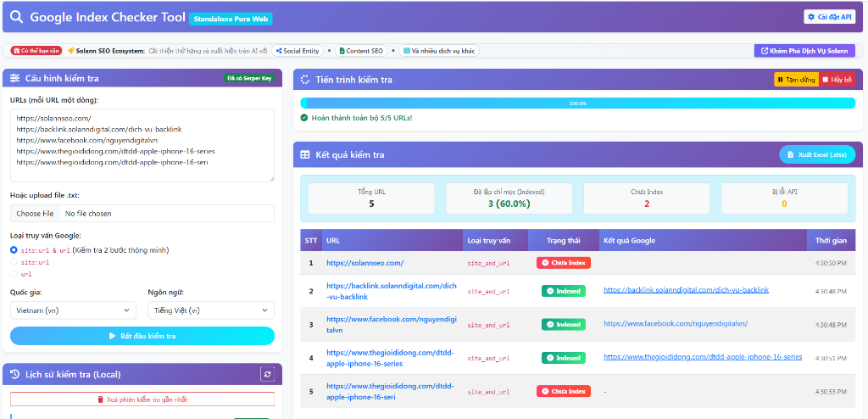
Task: Click the Tạm dừng pause button
Action: [796, 80]
